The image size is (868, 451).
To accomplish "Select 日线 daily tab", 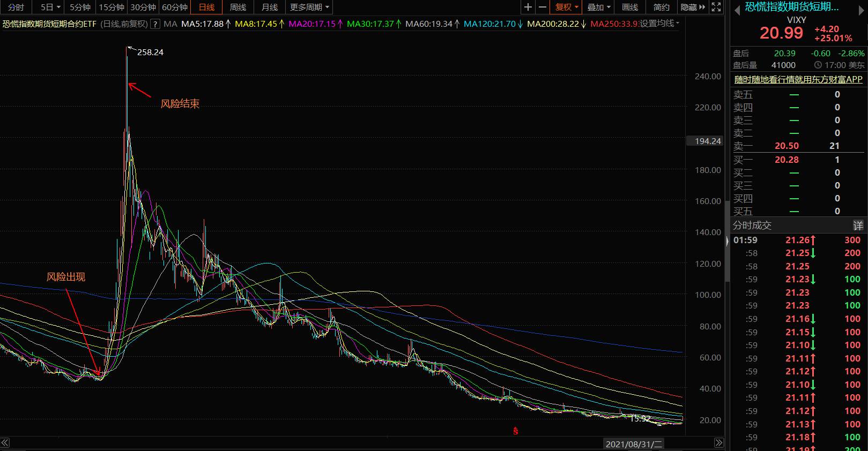I will tap(206, 7).
